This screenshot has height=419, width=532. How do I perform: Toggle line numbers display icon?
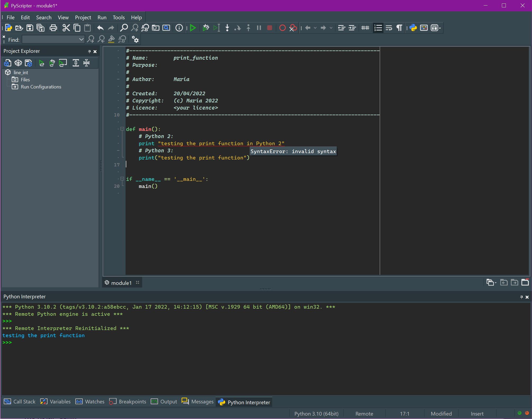click(378, 28)
